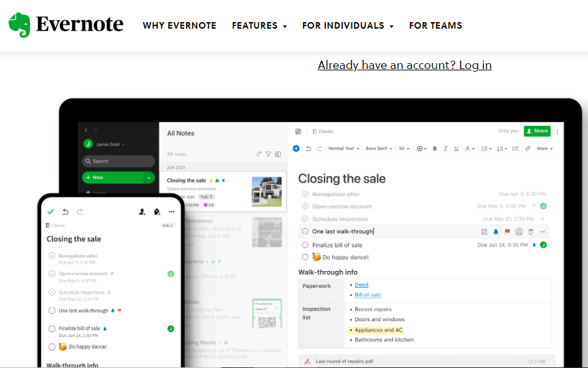The width and height of the screenshot is (588, 368).
Task: Click the sort notes icon in All Notes
Action: click(x=259, y=154)
